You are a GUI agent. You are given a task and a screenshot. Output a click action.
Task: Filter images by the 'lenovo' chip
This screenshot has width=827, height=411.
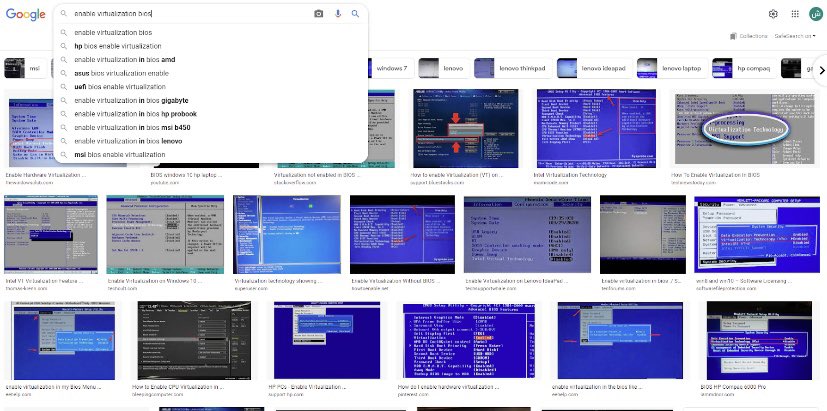[443, 69]
